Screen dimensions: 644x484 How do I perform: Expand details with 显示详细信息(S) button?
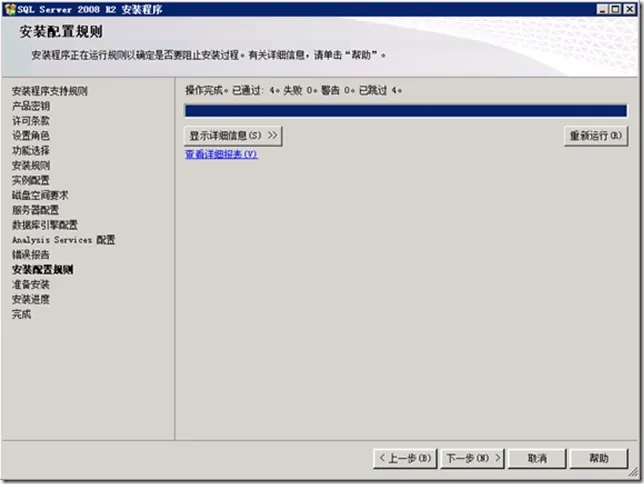233,136
